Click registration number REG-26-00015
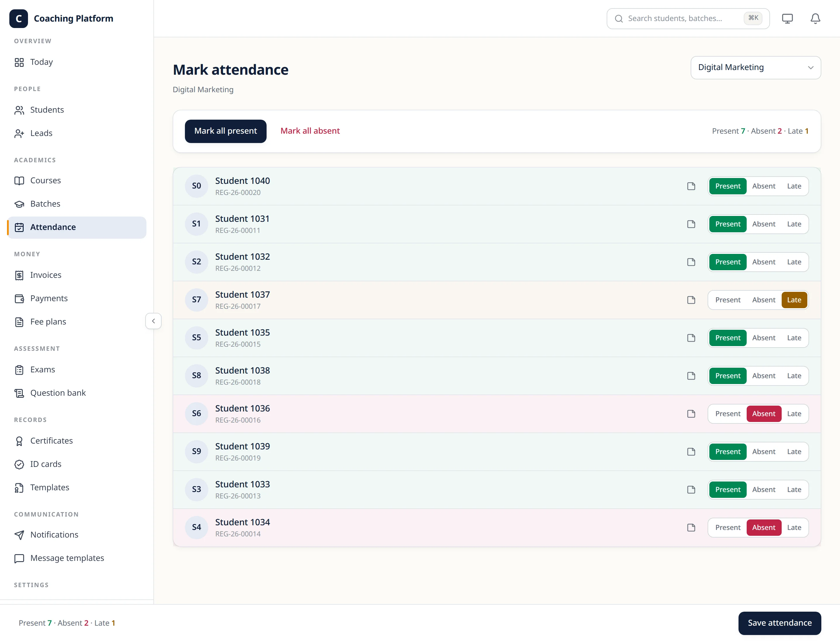Screen dimensions: 840x642 coord(238,344)
